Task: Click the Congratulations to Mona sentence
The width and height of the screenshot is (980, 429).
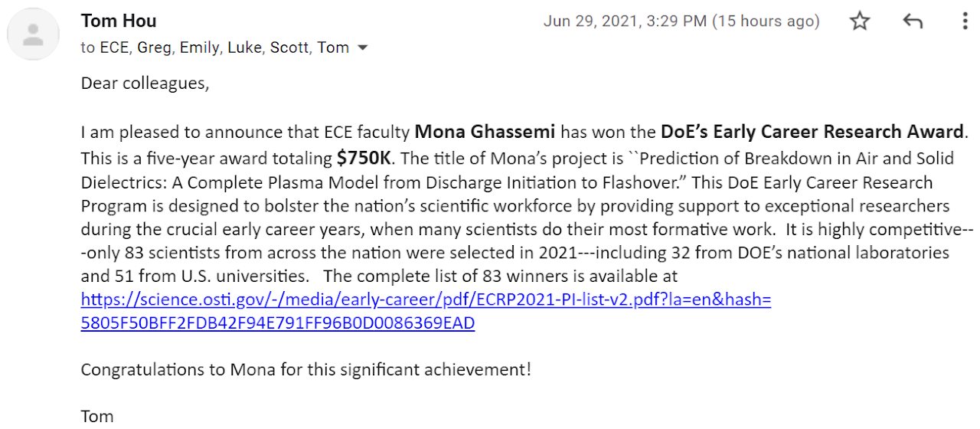Action: tap(305, 369)
